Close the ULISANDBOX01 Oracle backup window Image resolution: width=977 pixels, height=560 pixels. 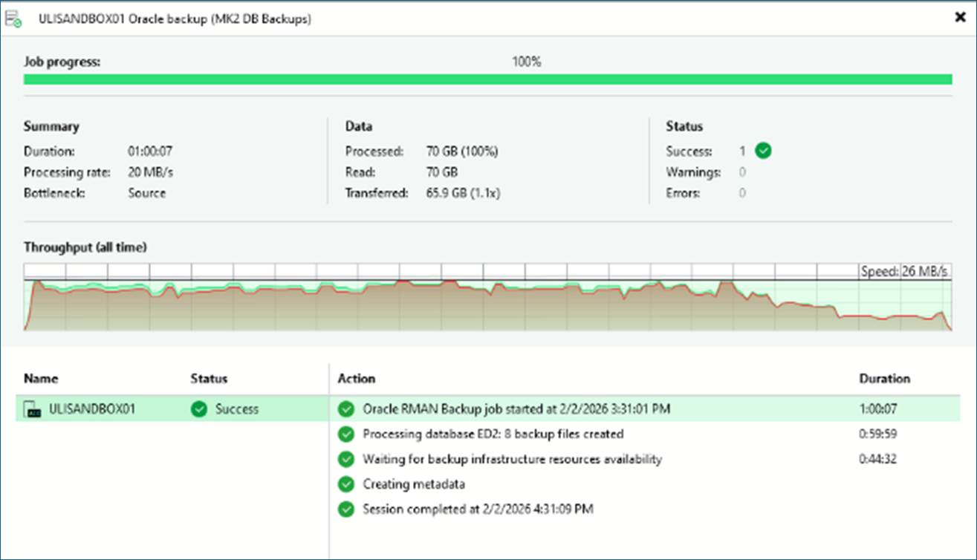point(960,17)
